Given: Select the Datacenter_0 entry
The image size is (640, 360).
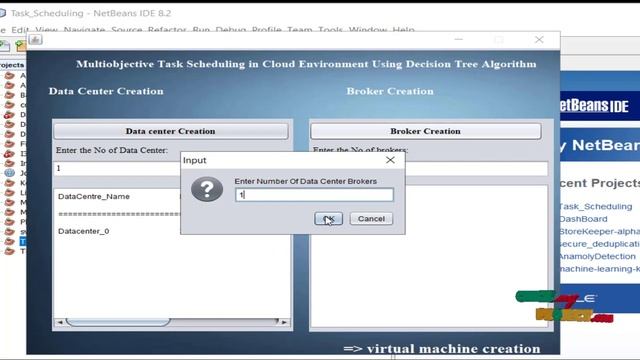Looking at the screenshot, I should [x=84, y=231].
